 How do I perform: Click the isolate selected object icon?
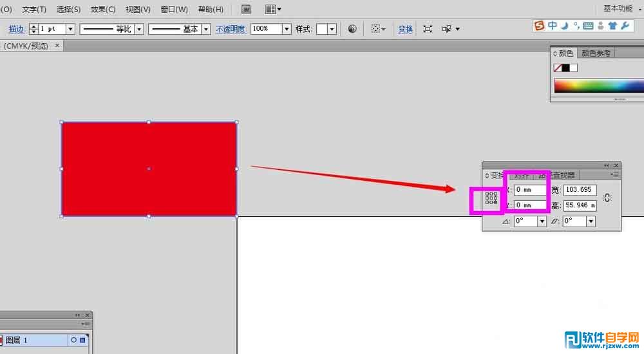(x=428, y=29)
